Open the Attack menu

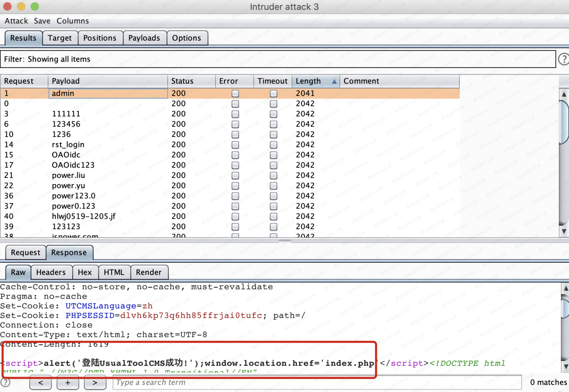click(16, 21)
